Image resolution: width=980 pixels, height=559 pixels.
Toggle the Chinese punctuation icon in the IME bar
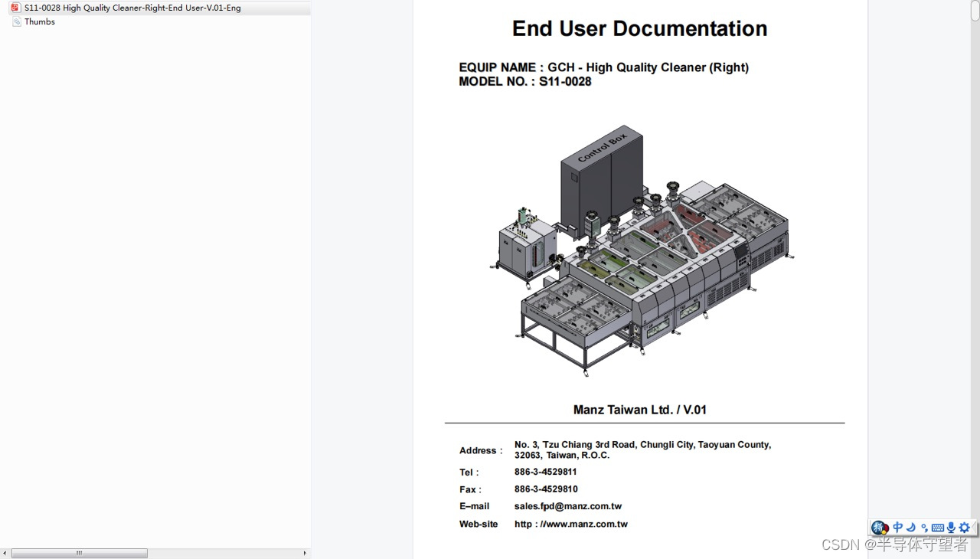924,528
